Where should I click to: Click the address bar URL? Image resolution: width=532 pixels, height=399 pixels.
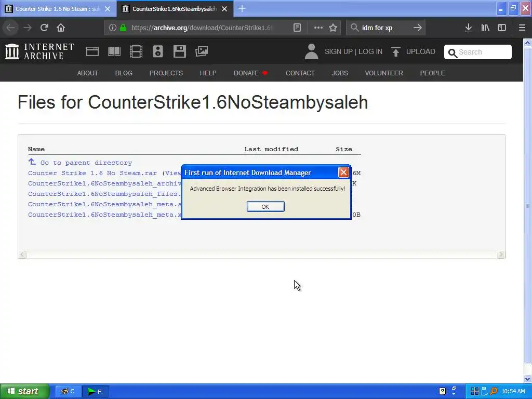202,28
